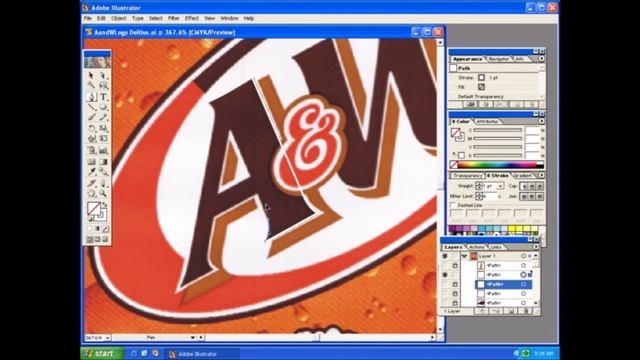
Task: Select the Eyedropper tool
Action: [x=91, y=172]
